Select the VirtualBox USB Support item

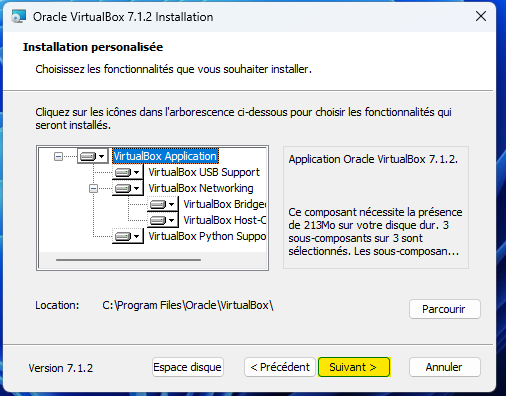(x=204, y=172)
